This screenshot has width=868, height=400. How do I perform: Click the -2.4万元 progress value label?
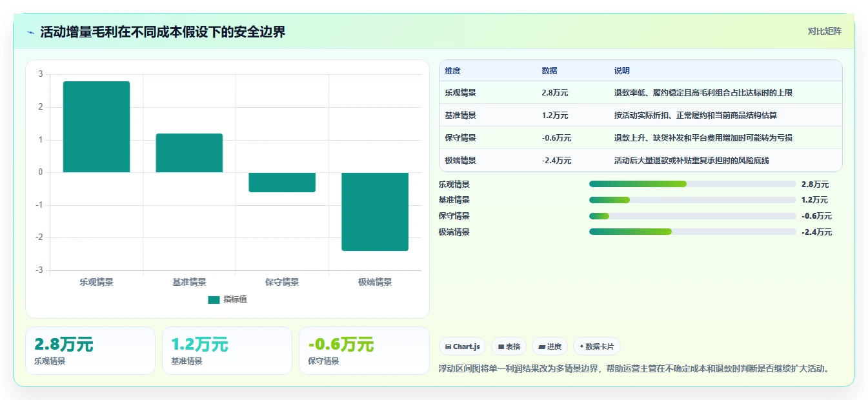pos(817,232)
